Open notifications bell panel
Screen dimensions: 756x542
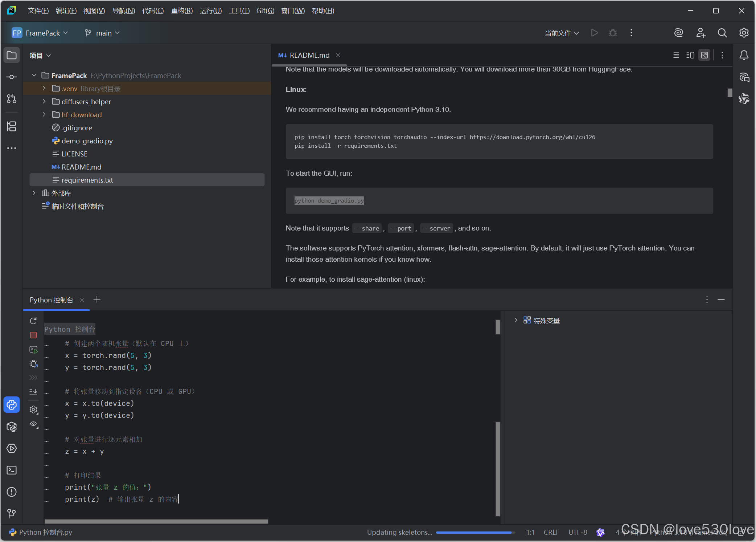click(744, 55)
